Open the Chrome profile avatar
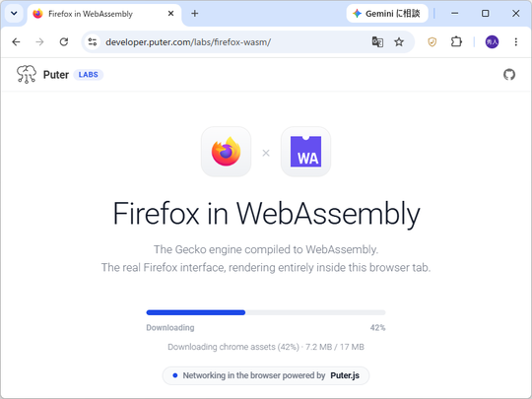This screenshot has height=399, width=532. (x=492, y=42)
